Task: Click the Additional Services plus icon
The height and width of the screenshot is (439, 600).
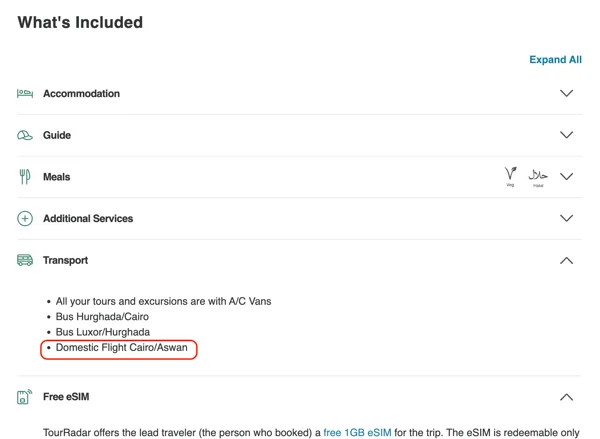Action: tap(25, 219)
